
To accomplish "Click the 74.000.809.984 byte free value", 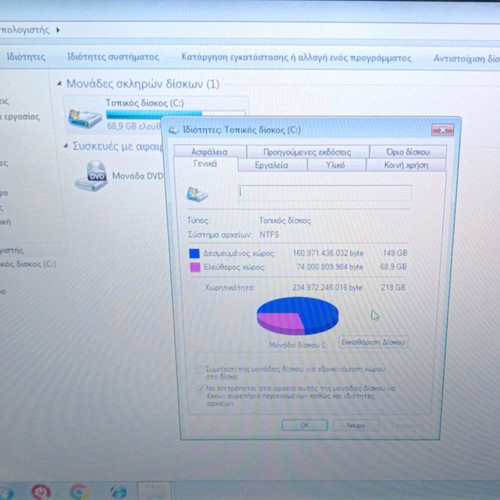I will tap(330, 267).
